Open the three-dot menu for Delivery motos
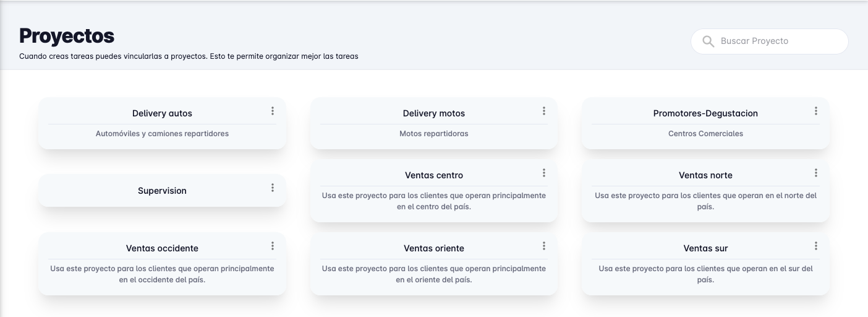868x317 pixels. (544, 111)
